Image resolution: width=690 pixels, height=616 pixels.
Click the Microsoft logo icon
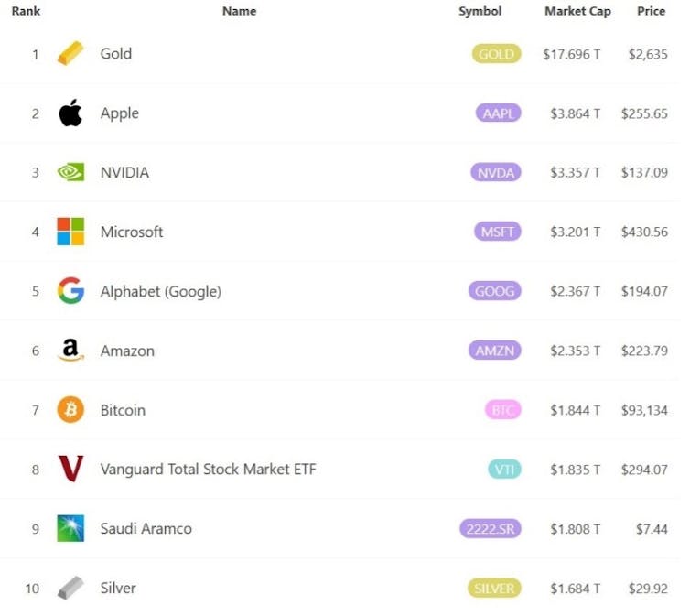70,232
